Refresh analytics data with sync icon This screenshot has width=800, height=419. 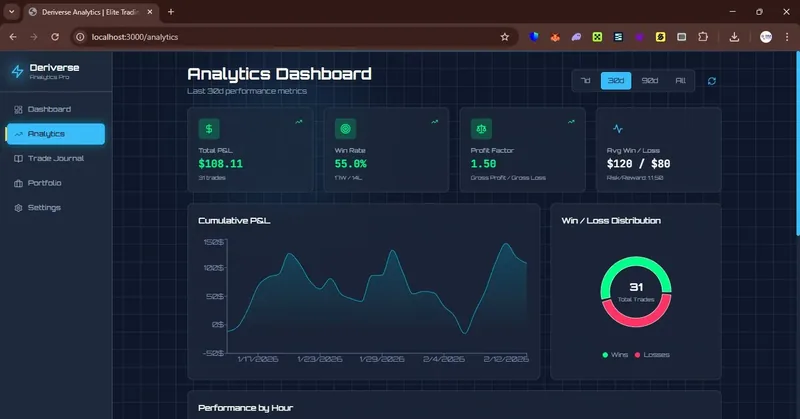712,81
